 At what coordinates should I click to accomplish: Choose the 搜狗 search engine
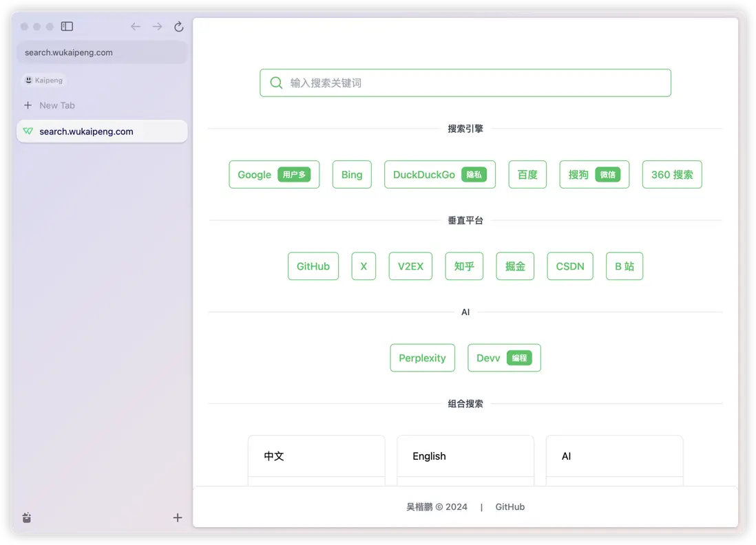click(x=594, y=174)
